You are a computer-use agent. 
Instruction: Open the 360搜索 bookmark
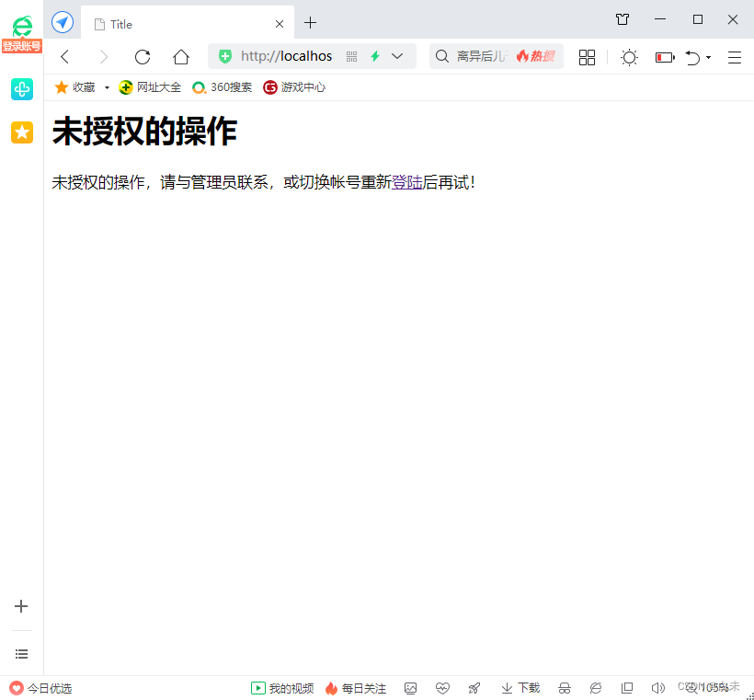point(222,87)
